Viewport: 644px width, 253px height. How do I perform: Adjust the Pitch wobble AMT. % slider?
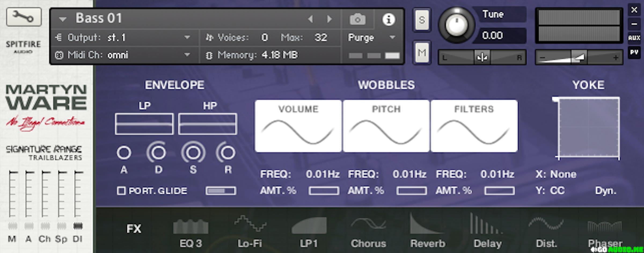[x=412, y=191]
